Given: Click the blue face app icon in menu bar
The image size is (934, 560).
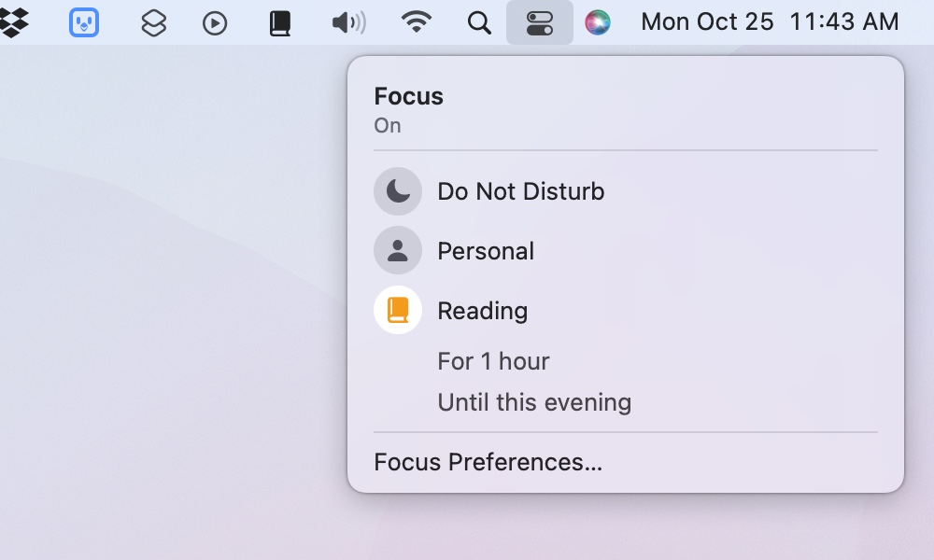Looking at the screenshot, I should coord(84,22).
